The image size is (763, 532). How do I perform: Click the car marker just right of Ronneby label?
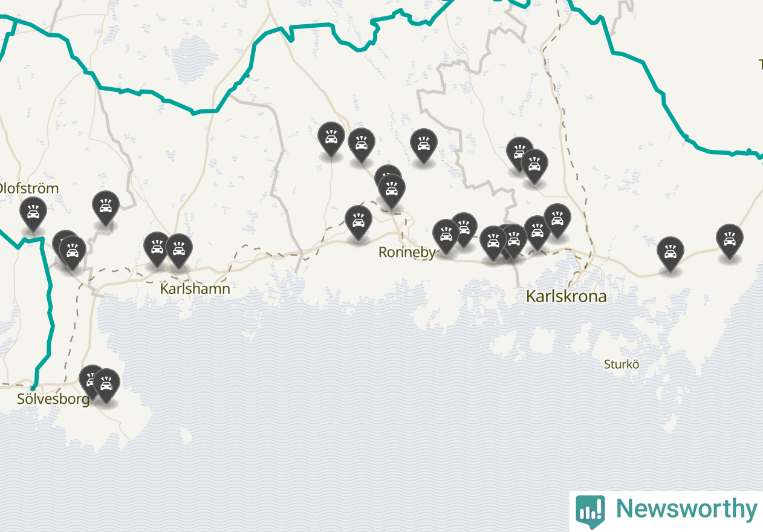click(446, 237)
